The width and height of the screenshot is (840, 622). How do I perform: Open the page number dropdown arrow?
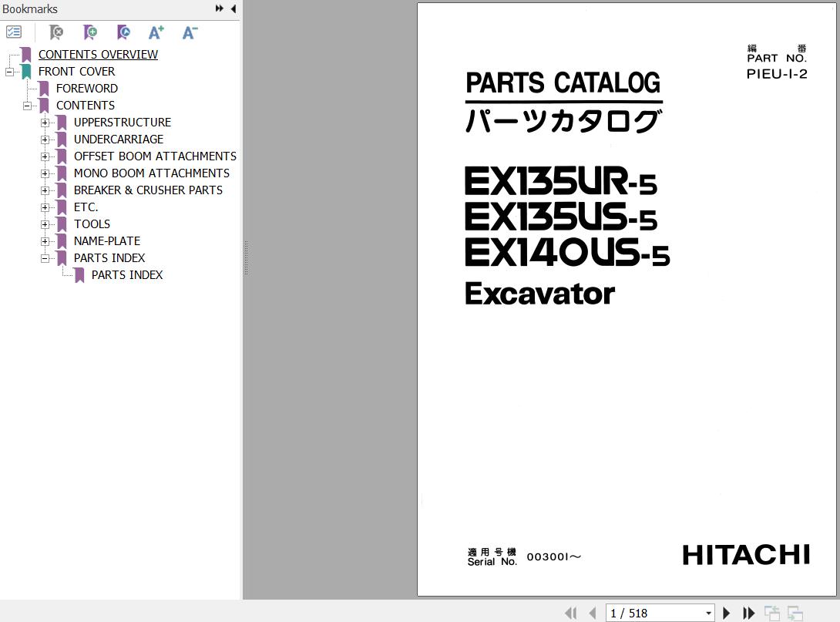708,613
